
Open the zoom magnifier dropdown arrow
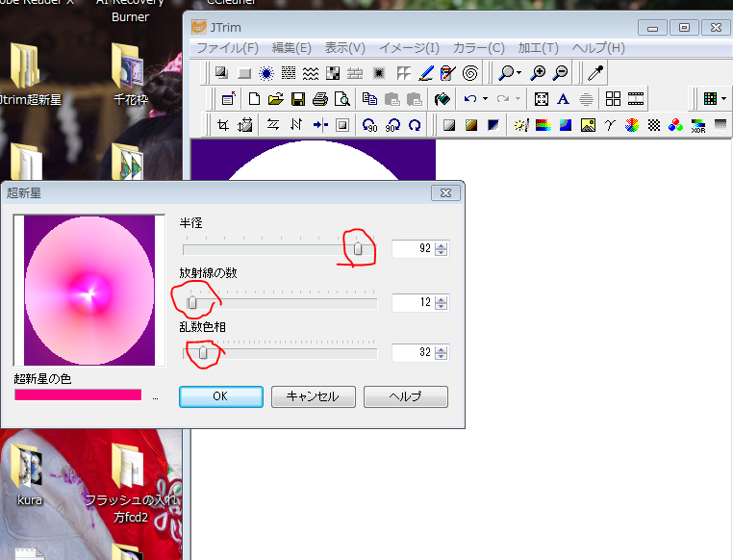pos(518,73)
